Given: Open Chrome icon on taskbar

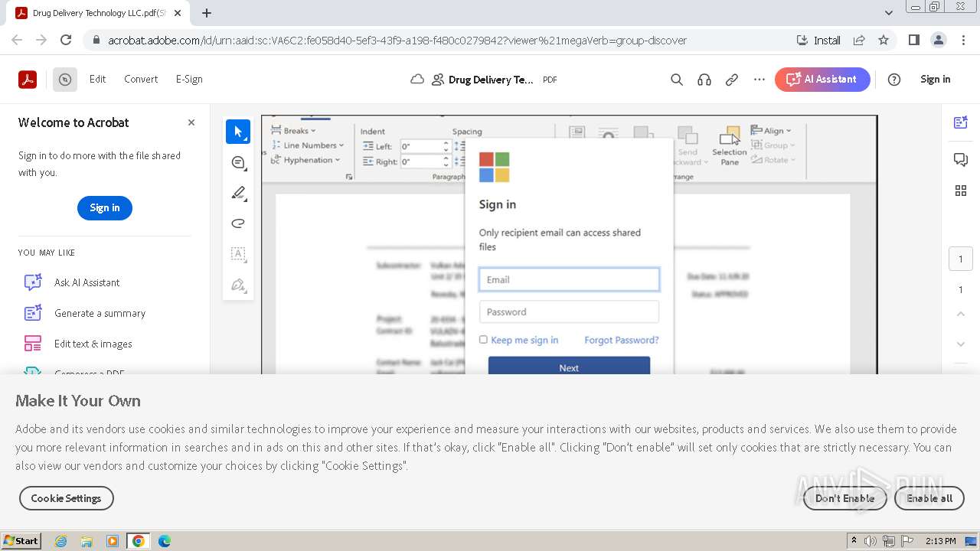Looking at the screenshot, I should coord(138,541).
